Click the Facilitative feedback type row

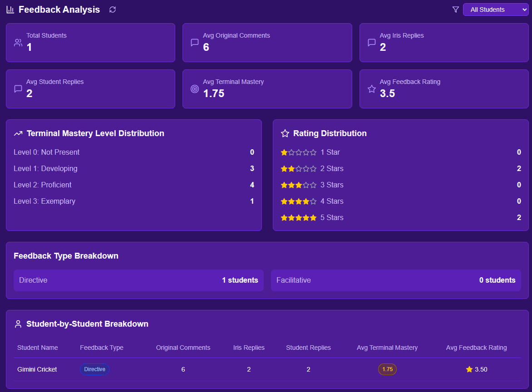coord(395,280)
